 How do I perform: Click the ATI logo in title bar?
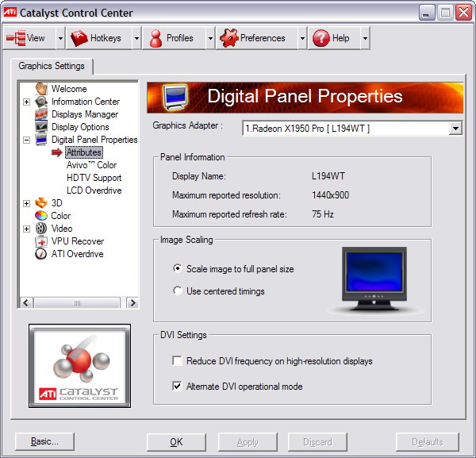click(10, 13)
